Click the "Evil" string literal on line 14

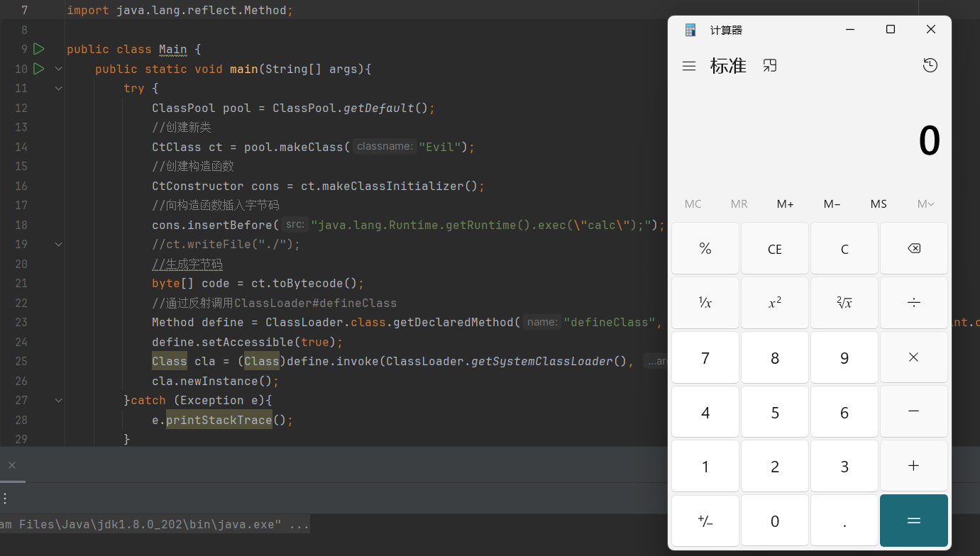(439, 147)
